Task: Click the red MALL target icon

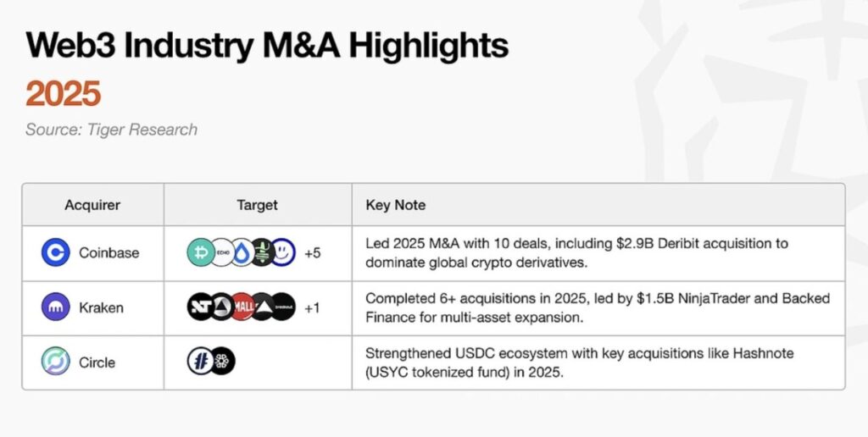Action: [242, 307]
